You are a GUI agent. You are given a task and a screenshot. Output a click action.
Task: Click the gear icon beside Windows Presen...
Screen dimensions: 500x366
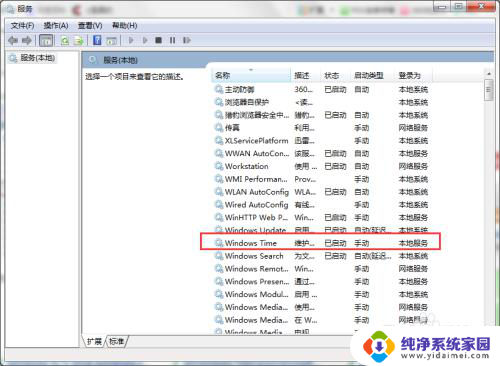tap(219, 281)
